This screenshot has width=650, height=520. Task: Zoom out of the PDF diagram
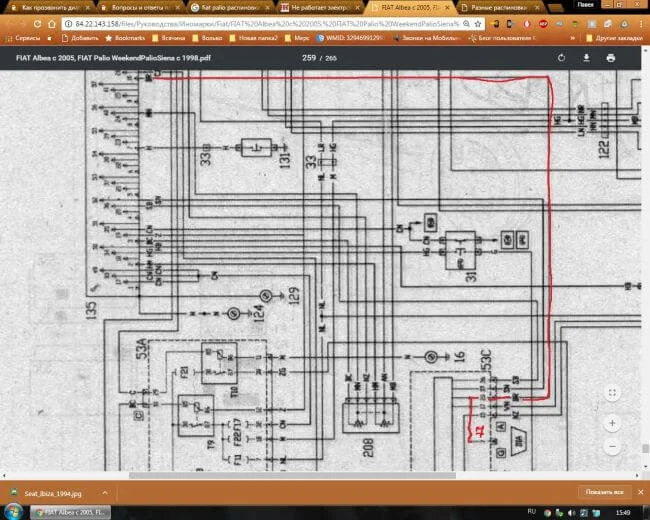[612, 446]
